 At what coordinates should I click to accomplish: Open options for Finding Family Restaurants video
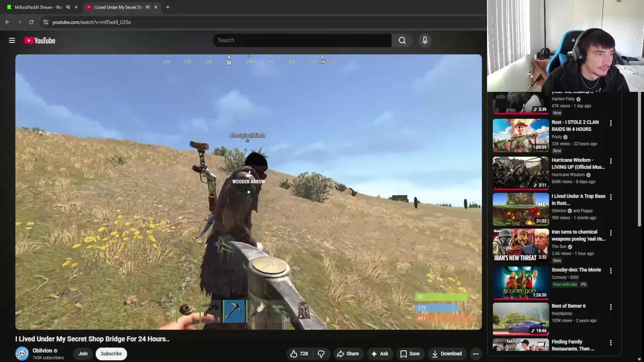coord(611,343)
